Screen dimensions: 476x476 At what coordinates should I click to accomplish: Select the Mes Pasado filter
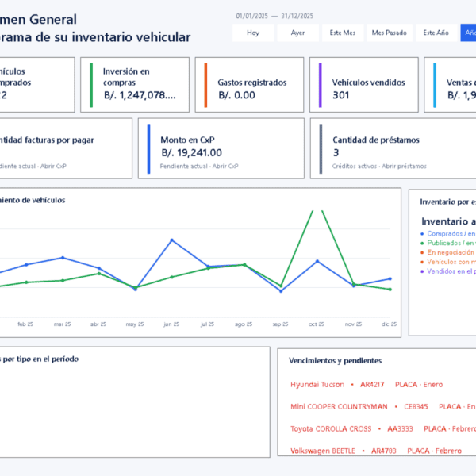coord(390,33)
